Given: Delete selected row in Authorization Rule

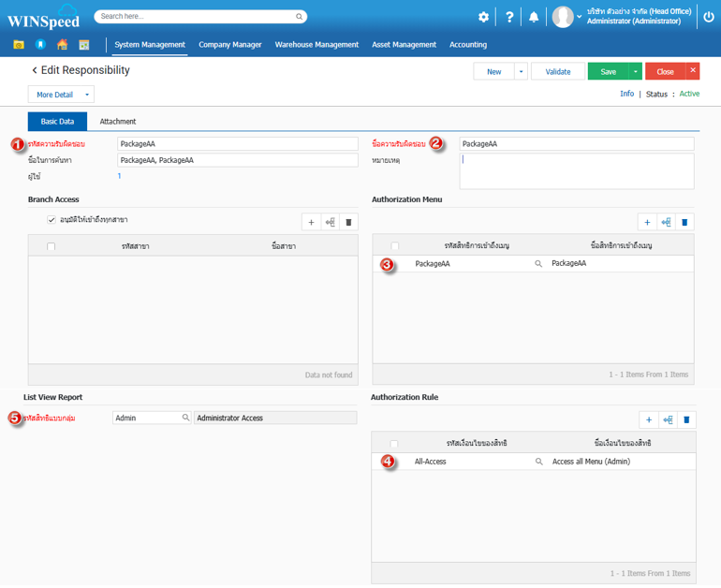Looking at the screenshot, I should click(685, 419).
